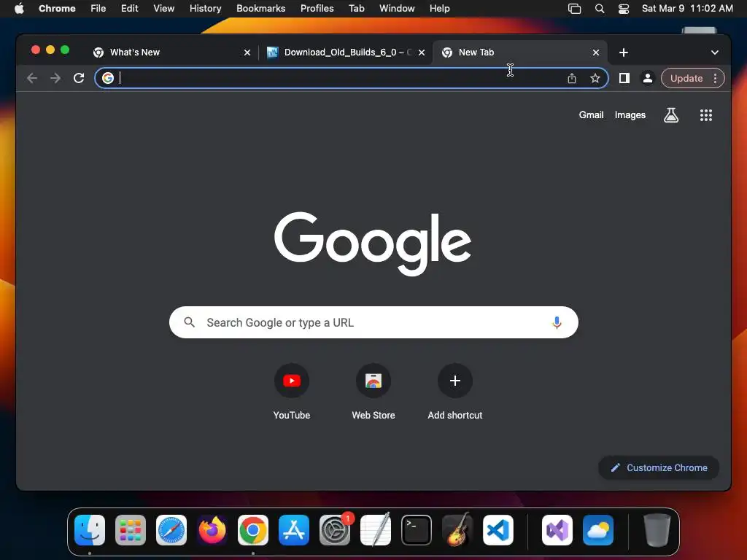Image resolution: width=747 pixels, height=560 pixels.
Task: Open TextEdit from the Dock
Action: [x=376, y=530]
